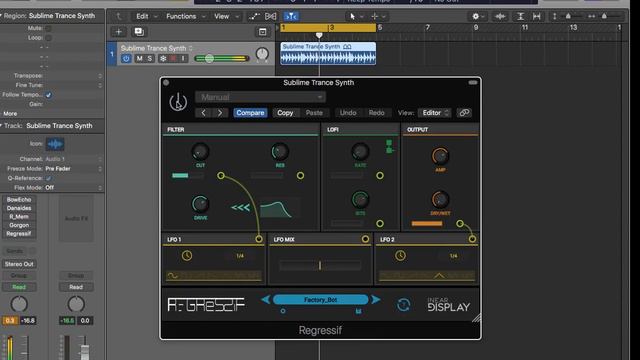Screen dimensions: 640x360
Task: Open the View menu in tracks area
Action: [226, 16]
